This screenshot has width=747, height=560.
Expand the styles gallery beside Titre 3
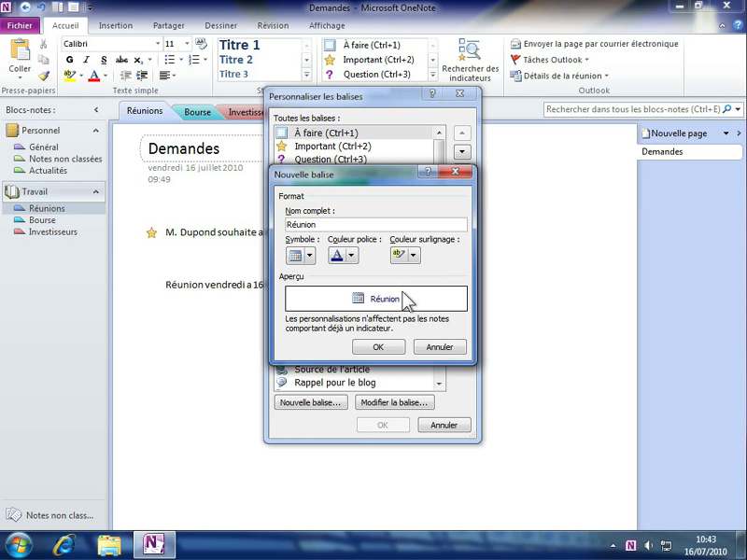307,75
